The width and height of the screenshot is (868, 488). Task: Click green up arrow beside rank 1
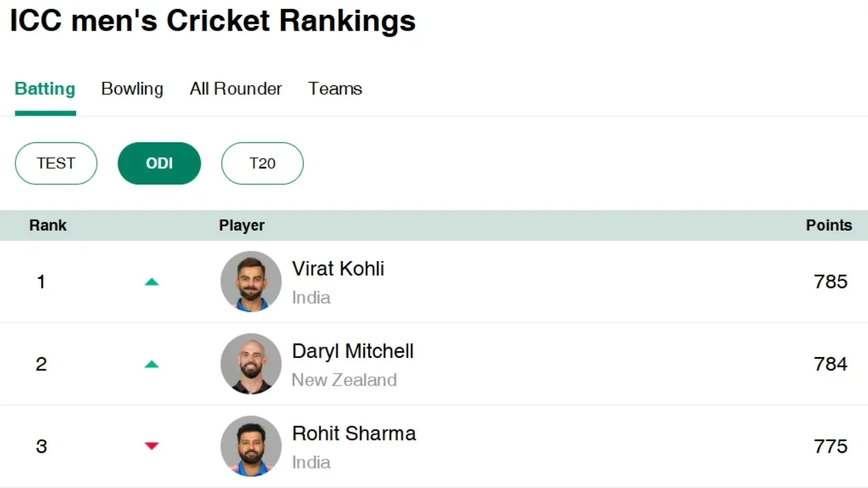[151, 282]
